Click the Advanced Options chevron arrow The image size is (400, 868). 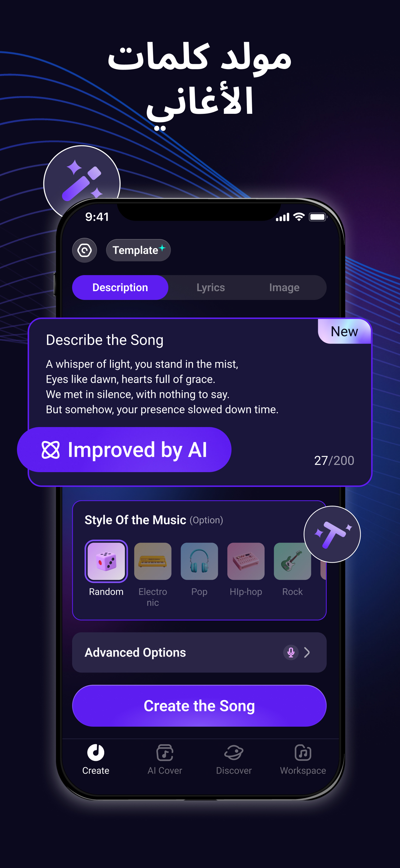[307, 652]
